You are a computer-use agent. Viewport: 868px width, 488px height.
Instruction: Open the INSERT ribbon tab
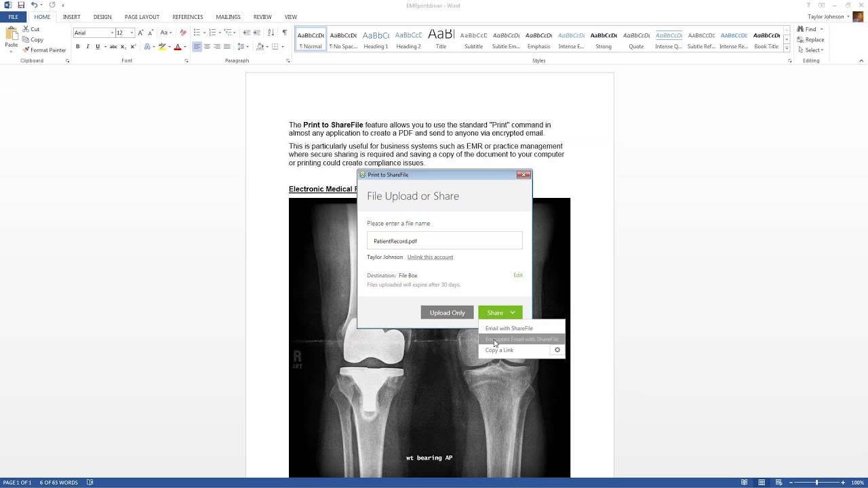point(71,17)
